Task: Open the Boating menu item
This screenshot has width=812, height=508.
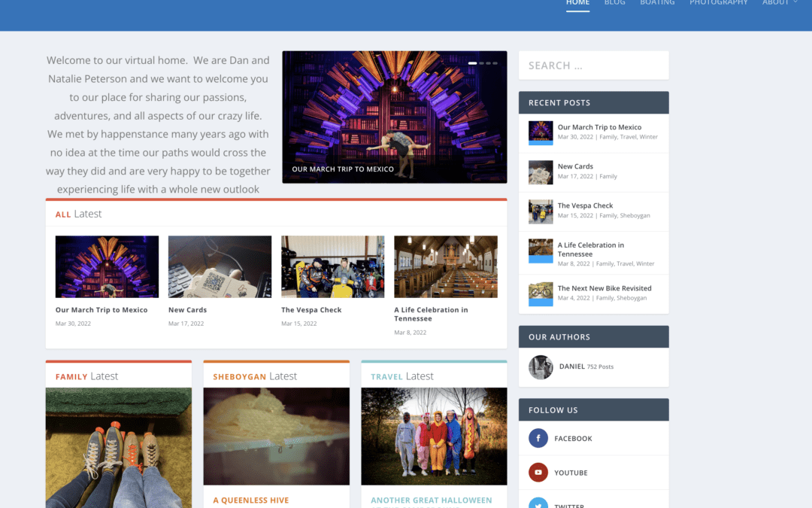Action: pos(657,3)
